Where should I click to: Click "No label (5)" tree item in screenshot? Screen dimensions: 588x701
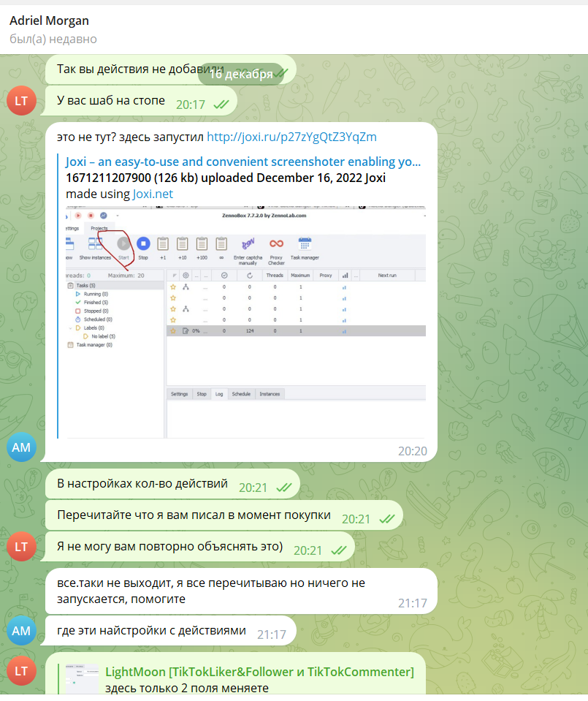click(x=103, y=337)
